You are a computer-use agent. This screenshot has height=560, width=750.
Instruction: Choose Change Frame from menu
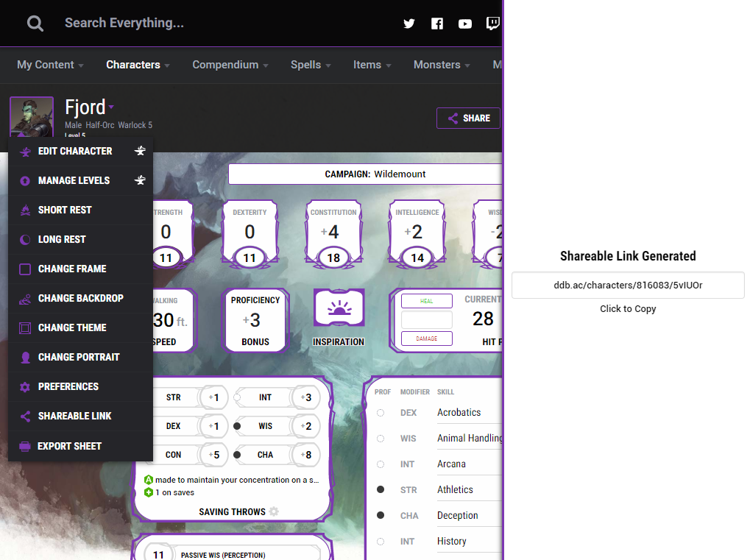click(x=80, y=269)
